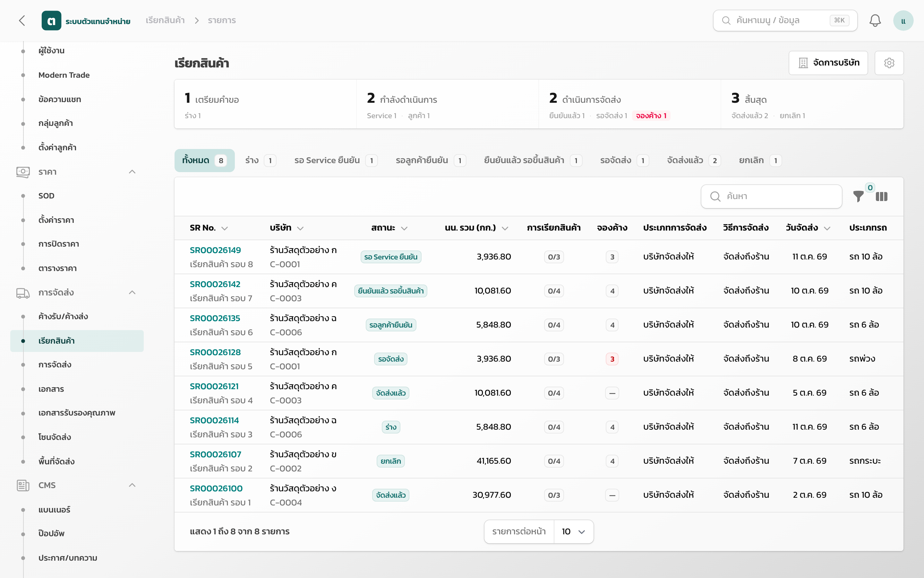Switch to the จัดส่งแล้ว tab
The width and height of the screenshot is (924, 578).
tap(694, 161)
